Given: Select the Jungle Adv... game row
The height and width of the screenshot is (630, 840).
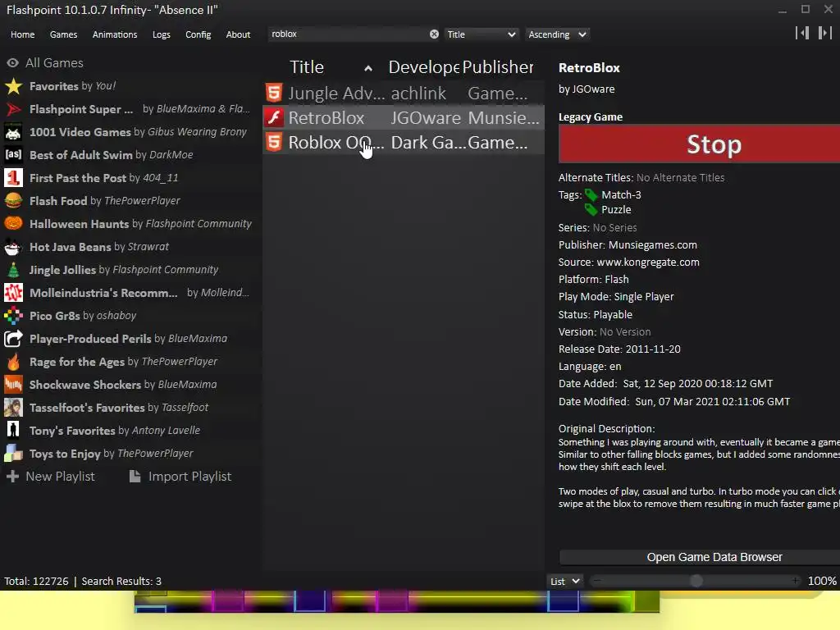Looking at the screenshot, I should coord(404,94).
